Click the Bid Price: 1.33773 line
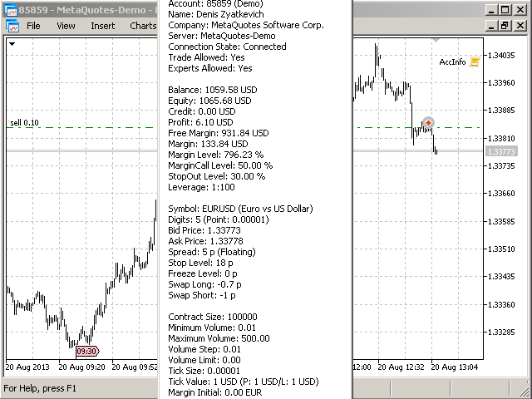The height and width of the screenshot is (399, 532). (204, 231)
